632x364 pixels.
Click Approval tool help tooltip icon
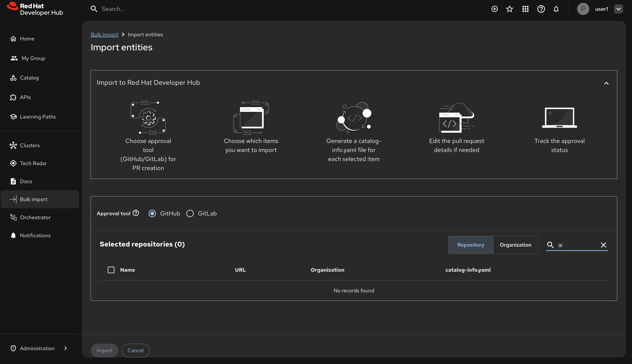point(136,213)
